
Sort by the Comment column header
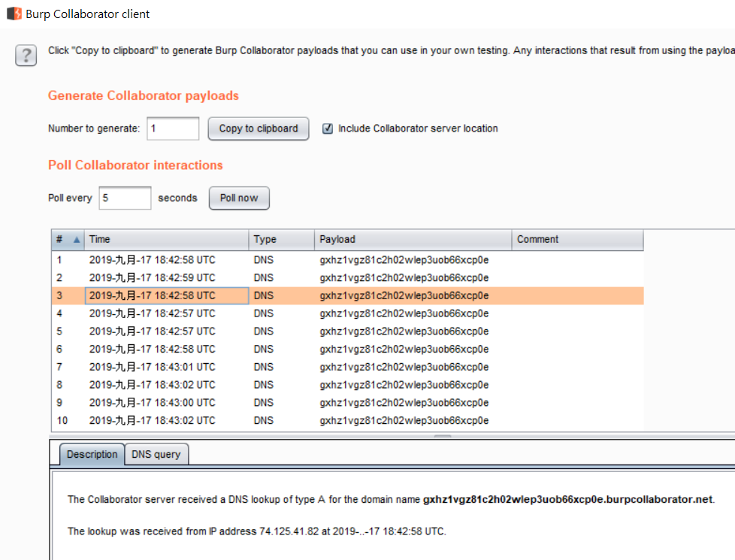(x=577, y=239)
